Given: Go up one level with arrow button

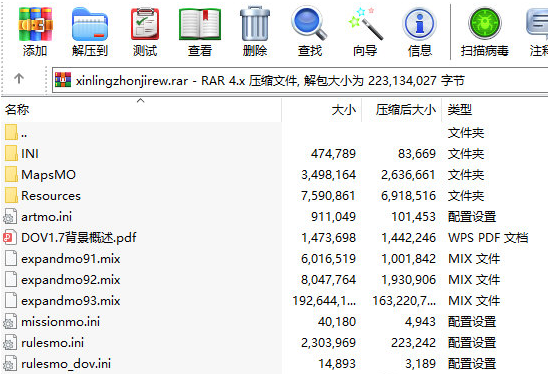Looking at the screenshot, I should (x=19, y=78).
